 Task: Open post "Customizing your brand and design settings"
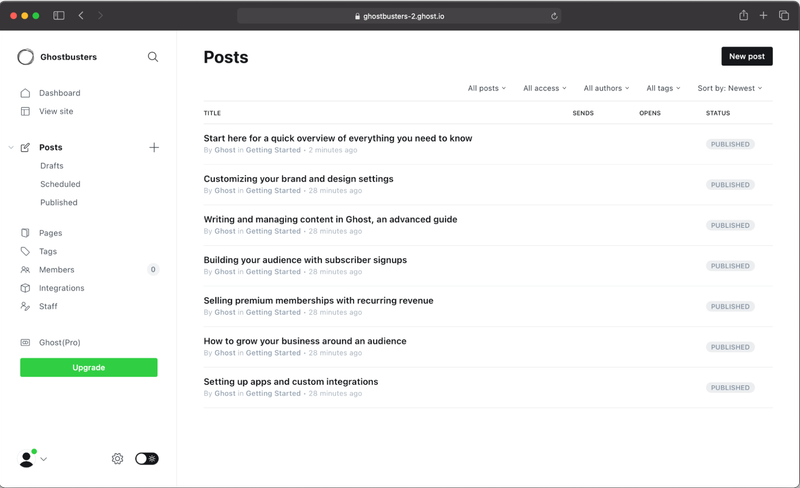[x=298, y=179]
